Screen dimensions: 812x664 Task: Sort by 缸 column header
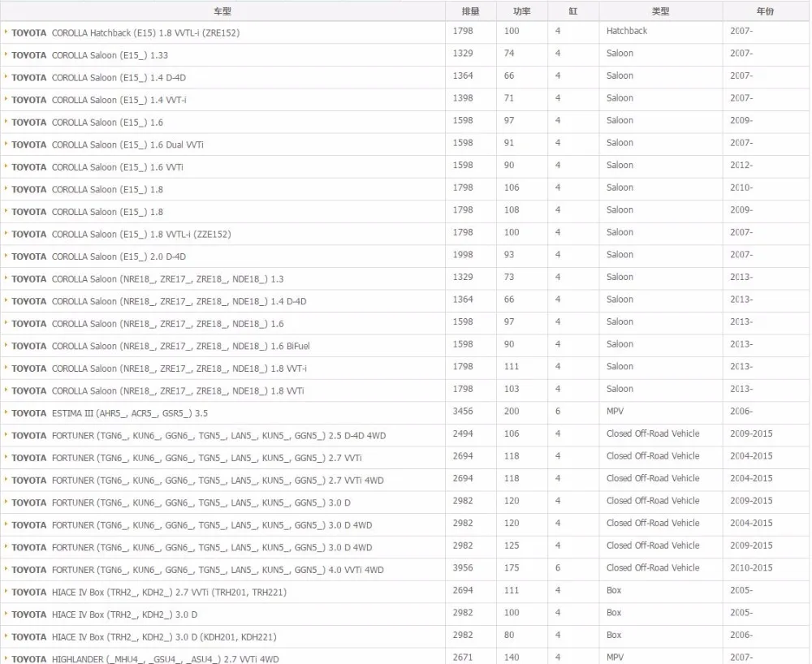(x=572, y=11)
